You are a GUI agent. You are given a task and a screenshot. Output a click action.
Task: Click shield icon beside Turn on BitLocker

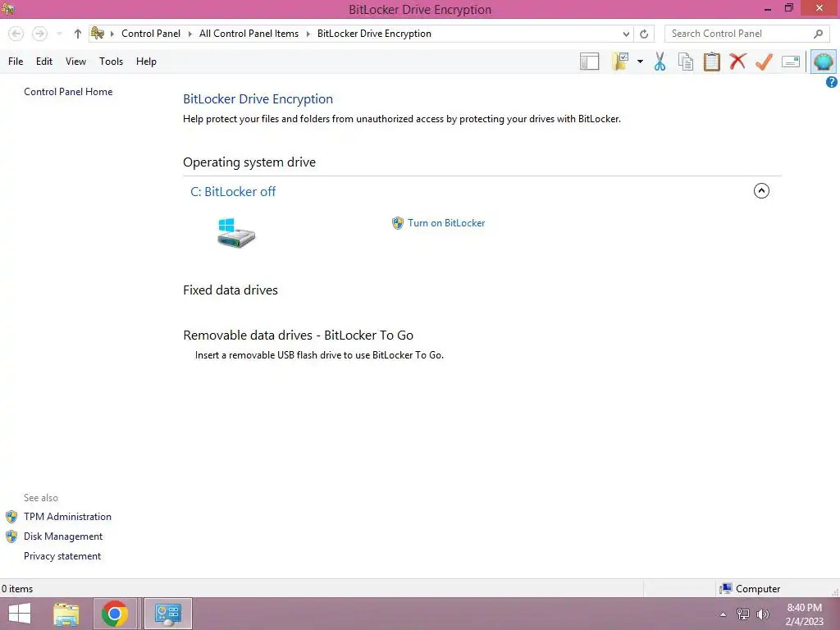398,223
